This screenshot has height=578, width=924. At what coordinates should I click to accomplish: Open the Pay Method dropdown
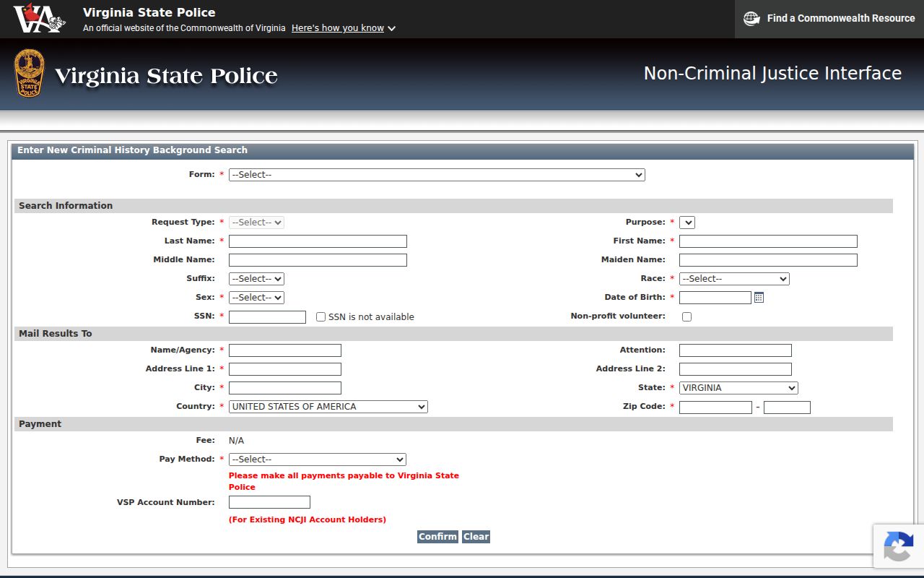coord(318,460)
